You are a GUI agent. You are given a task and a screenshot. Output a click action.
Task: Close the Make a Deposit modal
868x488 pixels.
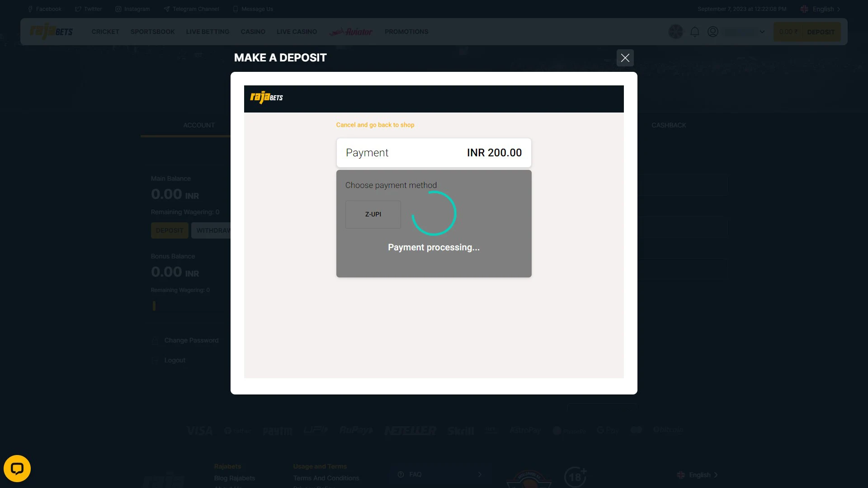pos(625,58)
